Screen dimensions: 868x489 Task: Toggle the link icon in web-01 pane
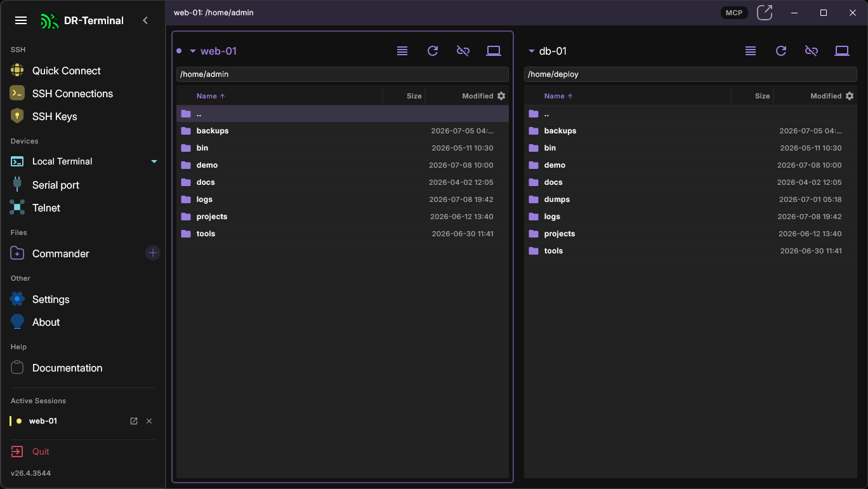point(463,51)
